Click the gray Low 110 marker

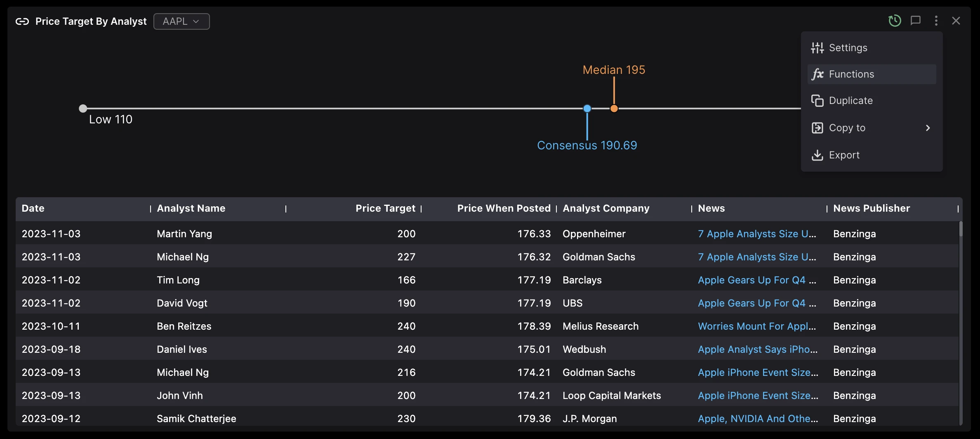click(x=83, y=109)
